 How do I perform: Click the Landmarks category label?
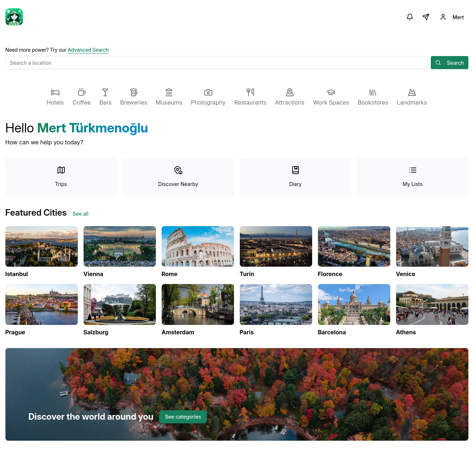coord(412,103)
